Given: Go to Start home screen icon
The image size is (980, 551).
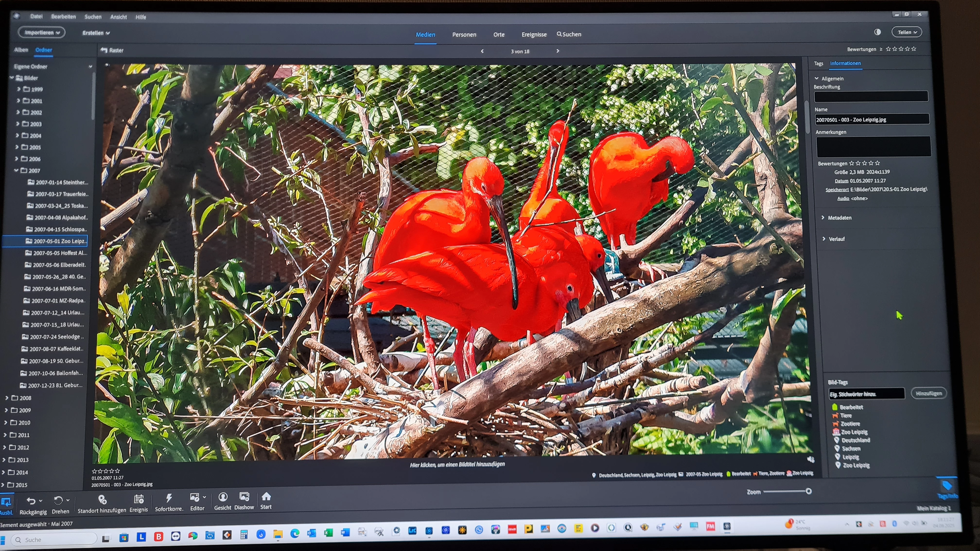Looking at the screenshot, I should (x=266, y=496).
